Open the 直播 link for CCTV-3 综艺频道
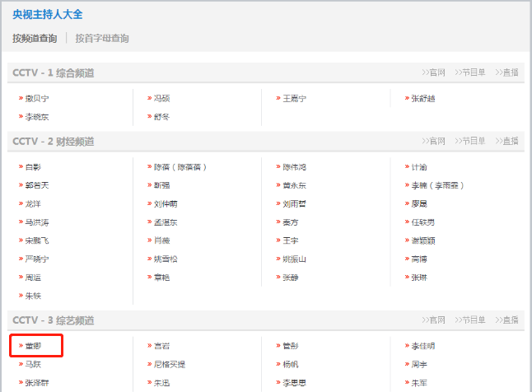The height and width of the screenshot is (392, 532). [x=507, y=320]
